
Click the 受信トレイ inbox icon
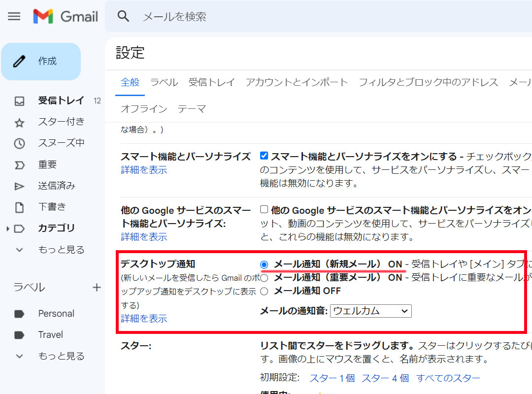[19, 101]
